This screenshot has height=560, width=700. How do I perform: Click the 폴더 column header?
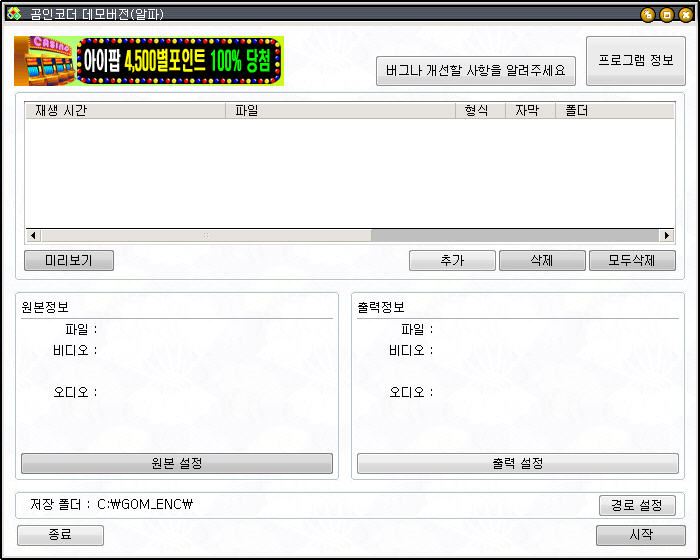615,110
